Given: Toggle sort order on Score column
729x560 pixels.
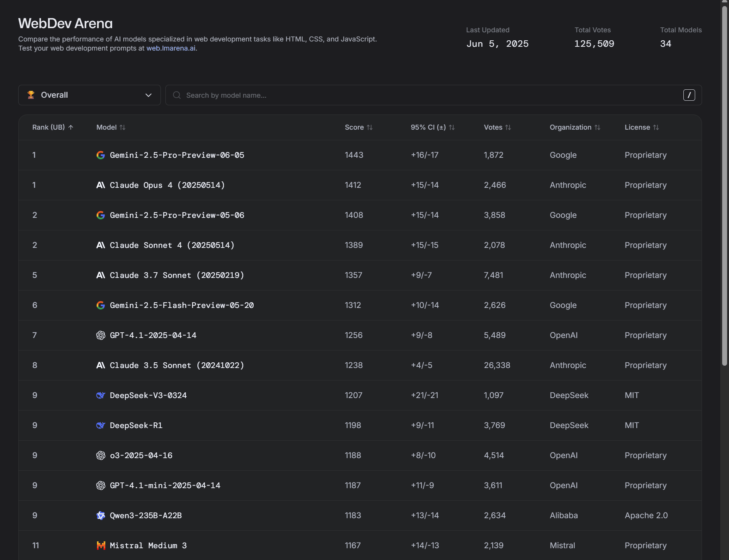Looking at the screenshot, I should point(358,127).
